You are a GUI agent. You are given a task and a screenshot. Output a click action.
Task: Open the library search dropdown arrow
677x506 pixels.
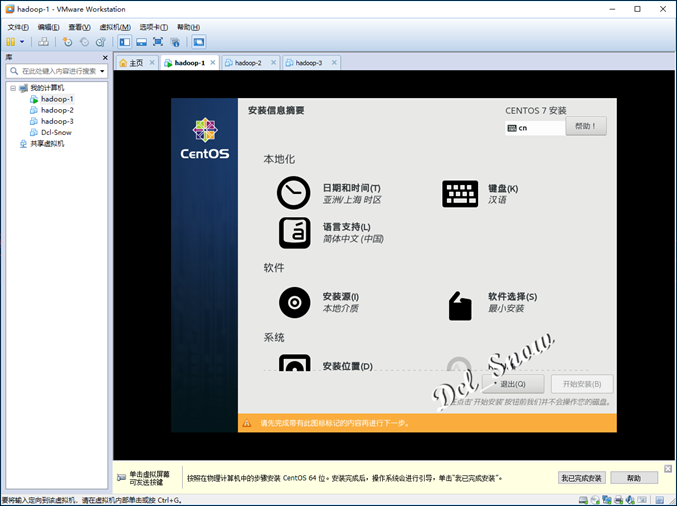[102, 71]
